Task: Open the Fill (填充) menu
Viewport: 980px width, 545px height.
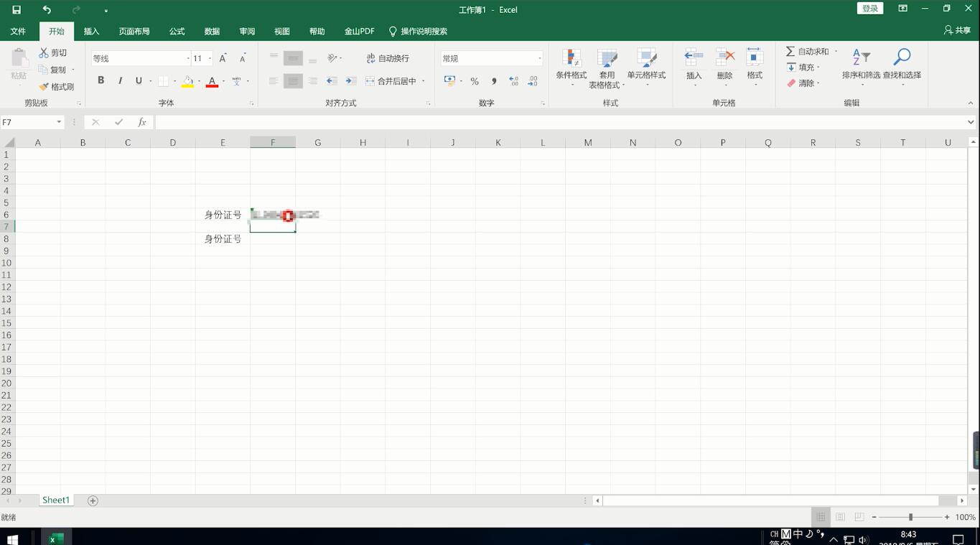Action: tap(803, 67)
